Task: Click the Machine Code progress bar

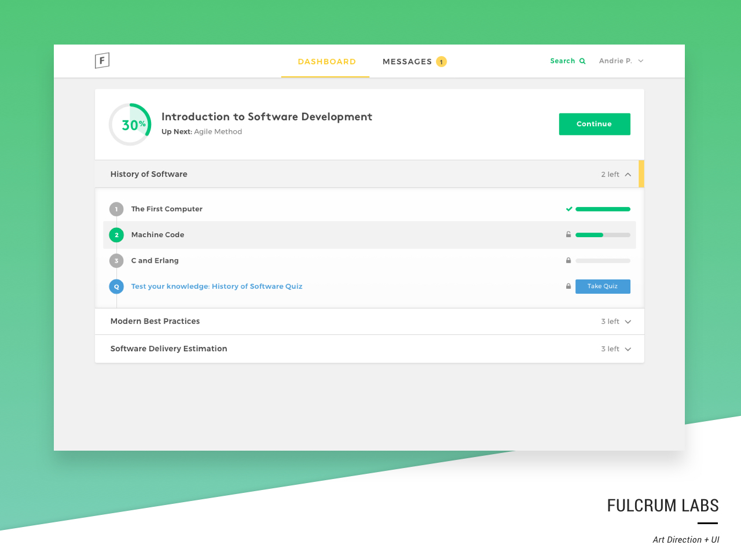Action: click(603, 235)
